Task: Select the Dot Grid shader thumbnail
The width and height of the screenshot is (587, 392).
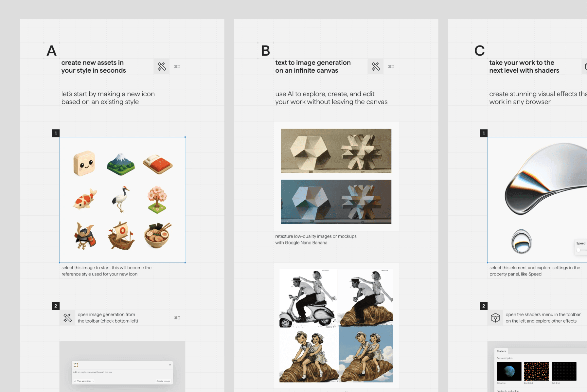Action: 564,371
